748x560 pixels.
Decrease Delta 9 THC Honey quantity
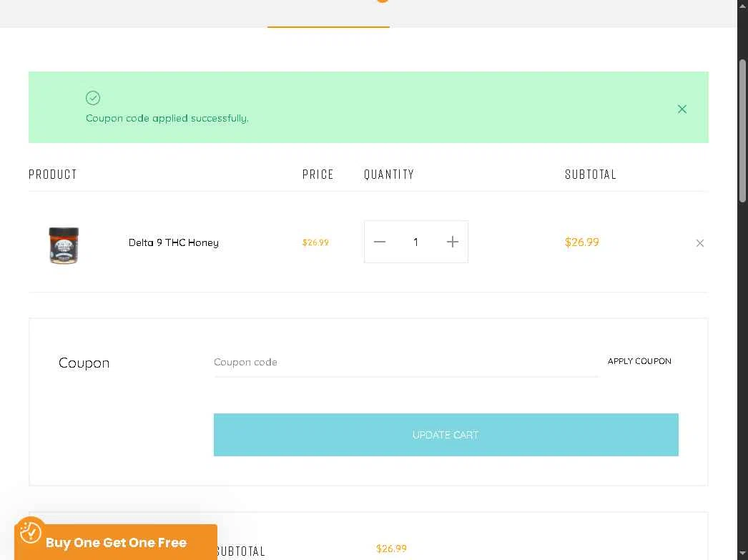coord(380,242)
